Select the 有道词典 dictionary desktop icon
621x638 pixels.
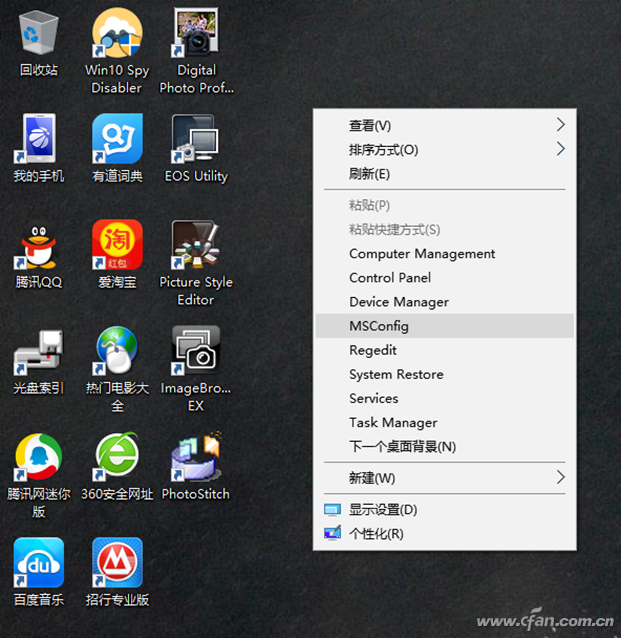point(117,139)
